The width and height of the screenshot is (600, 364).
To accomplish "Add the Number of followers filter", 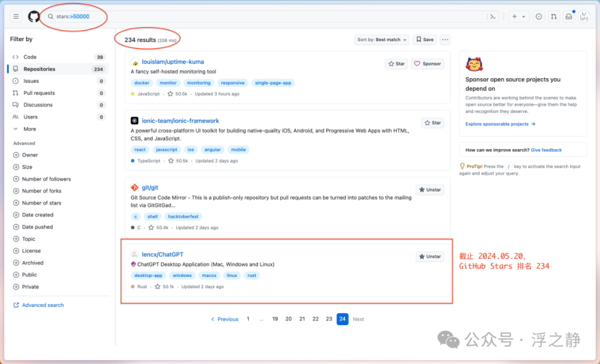I will point(42,179).
